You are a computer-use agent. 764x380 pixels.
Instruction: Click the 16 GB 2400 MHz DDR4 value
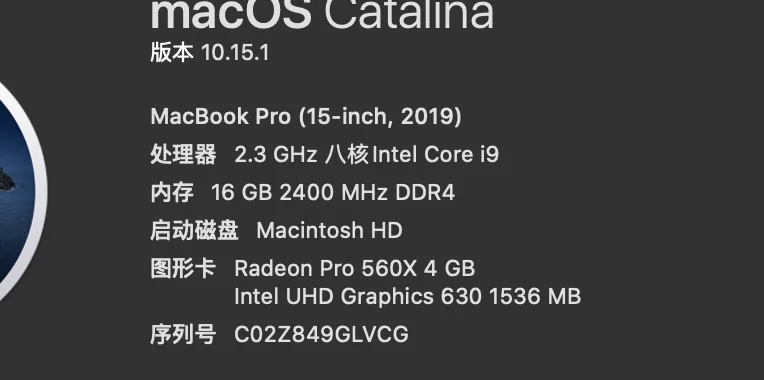tap(333, 193)
